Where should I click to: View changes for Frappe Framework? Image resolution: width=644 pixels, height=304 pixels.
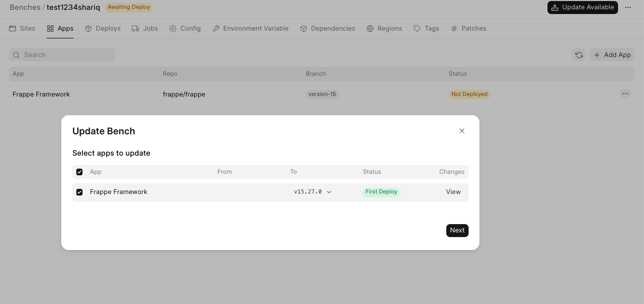(x=453, y=192)
